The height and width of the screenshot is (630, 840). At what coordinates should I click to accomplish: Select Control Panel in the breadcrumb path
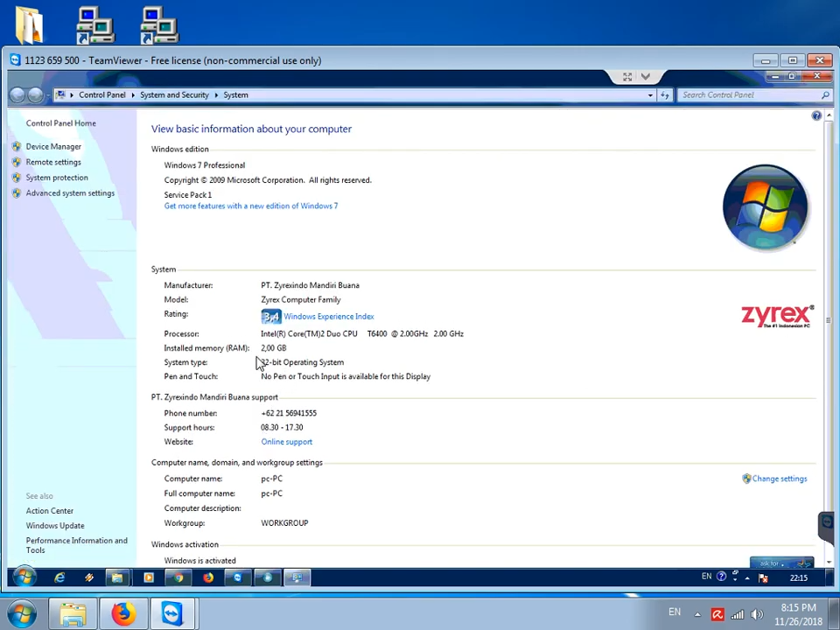click(101, 95)
